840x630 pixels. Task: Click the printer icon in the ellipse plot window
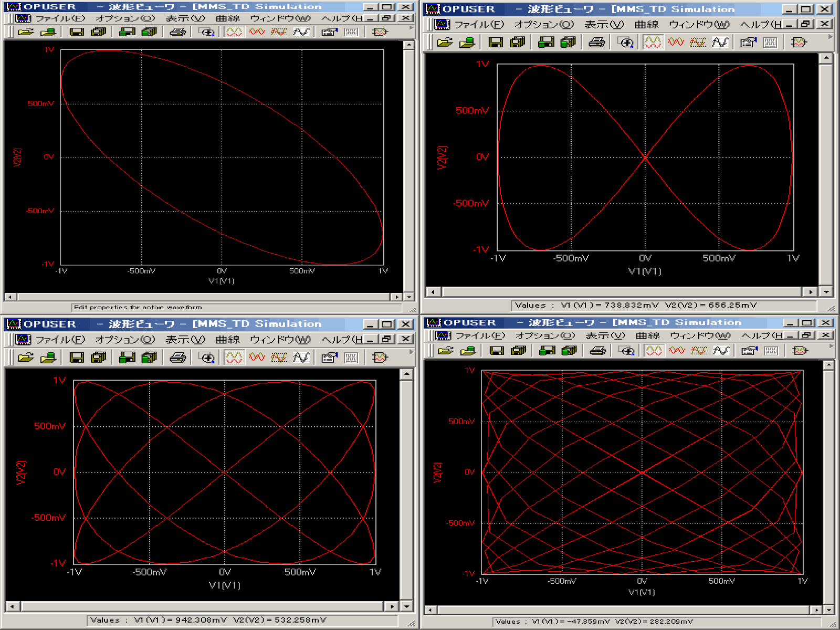[x=178, y=32]
